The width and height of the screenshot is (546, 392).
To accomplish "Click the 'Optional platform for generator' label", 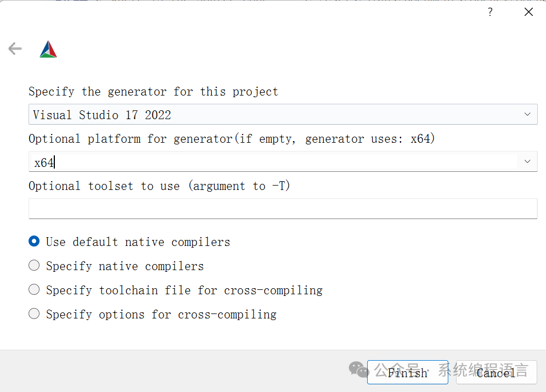I will 232,139.
